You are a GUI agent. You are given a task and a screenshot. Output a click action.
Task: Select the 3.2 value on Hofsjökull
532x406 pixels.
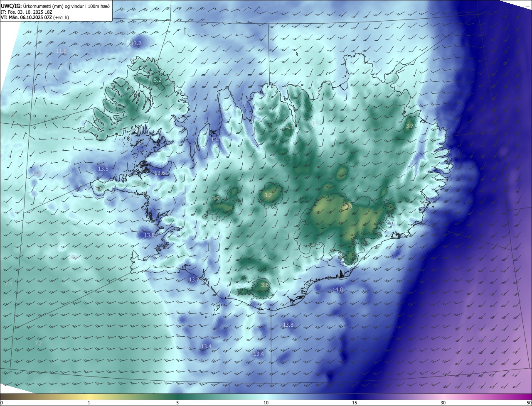268,195
